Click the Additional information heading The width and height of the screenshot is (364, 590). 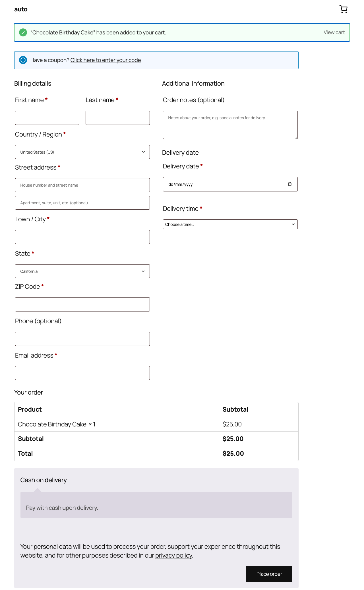pos(193,83)
